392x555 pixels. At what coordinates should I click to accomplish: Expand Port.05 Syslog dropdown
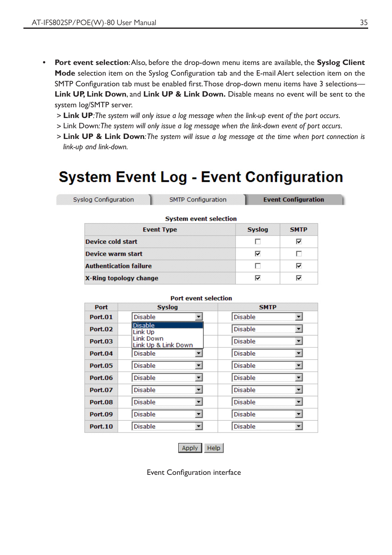pyautogui.click(x=167, y=365)
